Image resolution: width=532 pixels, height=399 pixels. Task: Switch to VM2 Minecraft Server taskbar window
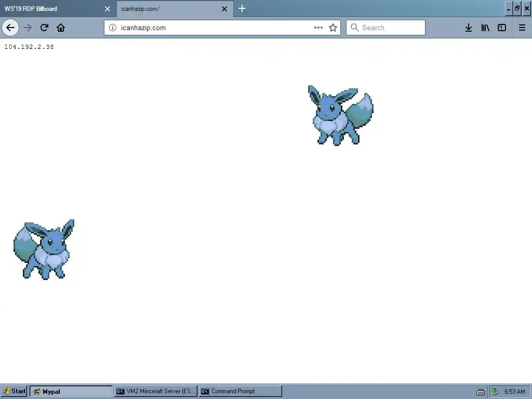click(x=156, y=391)
